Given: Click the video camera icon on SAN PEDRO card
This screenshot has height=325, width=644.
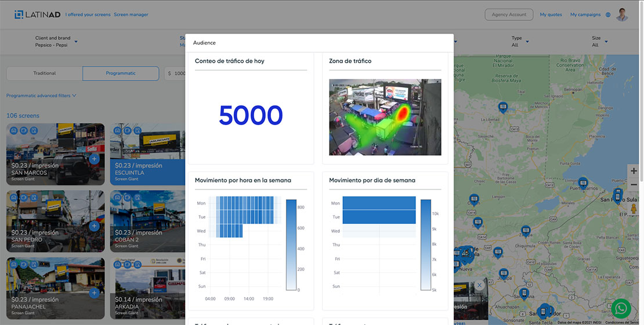Looking at the screenshot, I should click(24, 198).
